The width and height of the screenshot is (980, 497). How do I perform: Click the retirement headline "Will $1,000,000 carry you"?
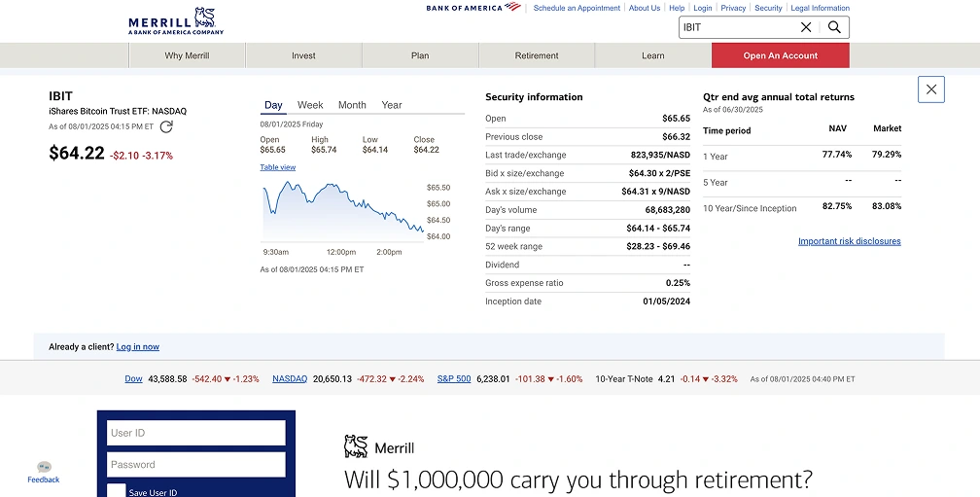point(578,479)
